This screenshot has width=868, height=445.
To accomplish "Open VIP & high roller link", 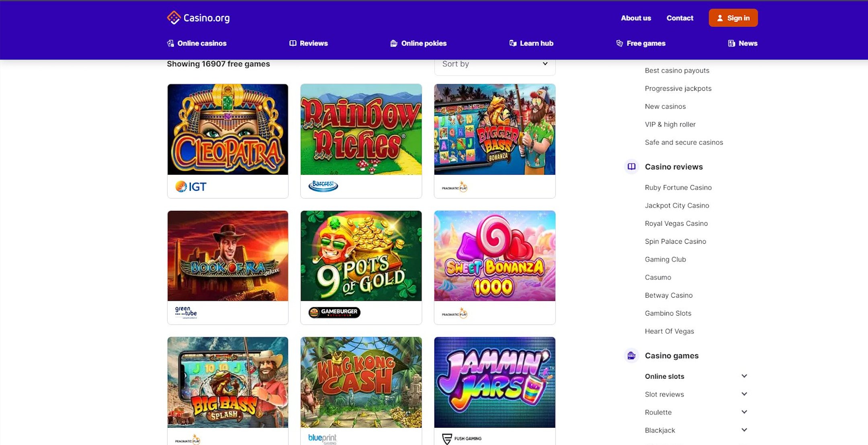I will tap(670, 125).
